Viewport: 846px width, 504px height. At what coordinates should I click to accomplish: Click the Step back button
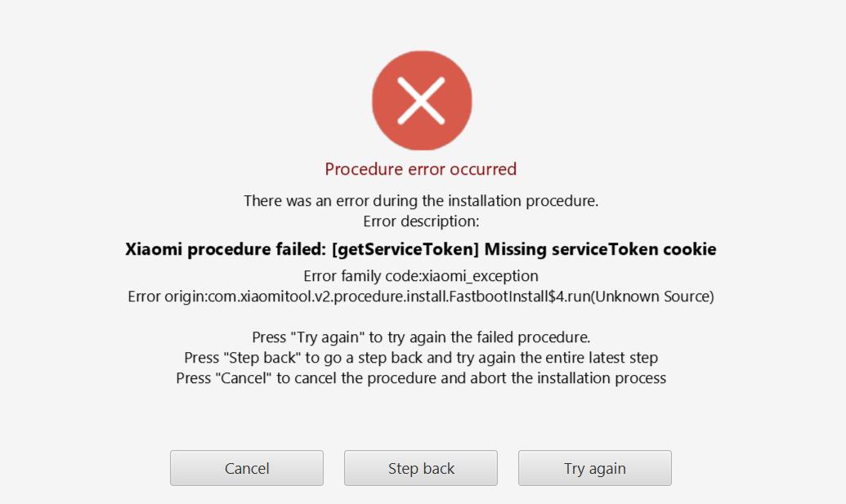pyautogui.click(x=421, y=468)
